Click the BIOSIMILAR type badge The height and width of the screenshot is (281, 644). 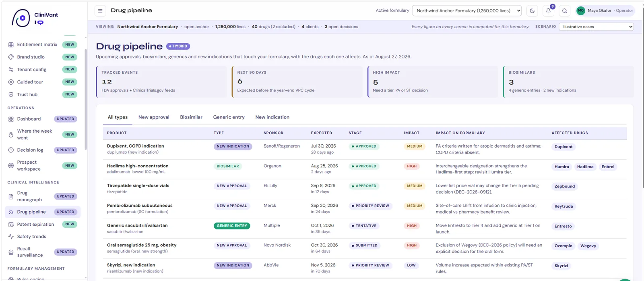coord(228,166)
